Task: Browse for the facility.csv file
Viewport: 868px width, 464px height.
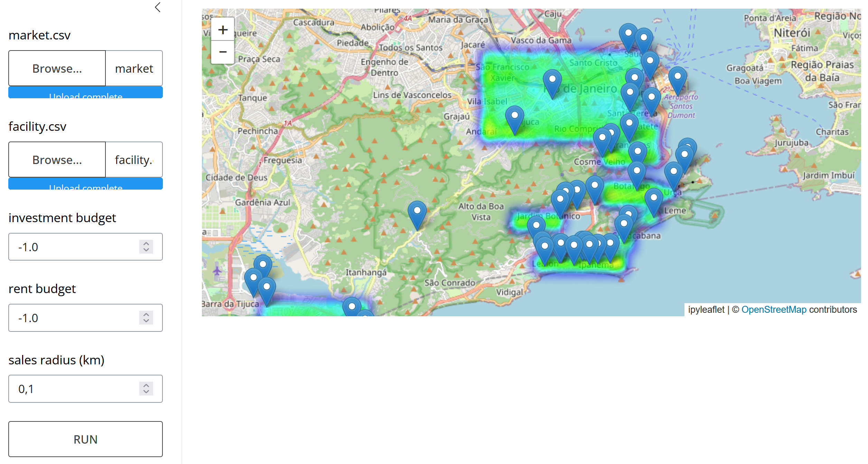Action: pos(57,160)
